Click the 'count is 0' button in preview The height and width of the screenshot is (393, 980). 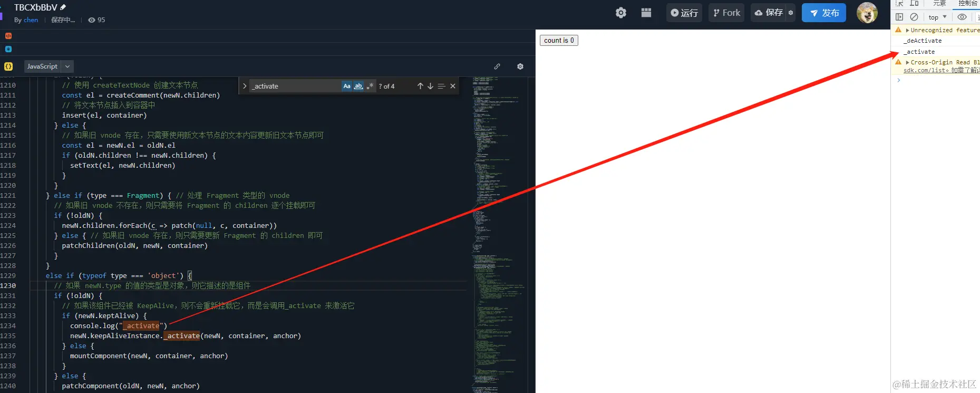click(559, 40)
